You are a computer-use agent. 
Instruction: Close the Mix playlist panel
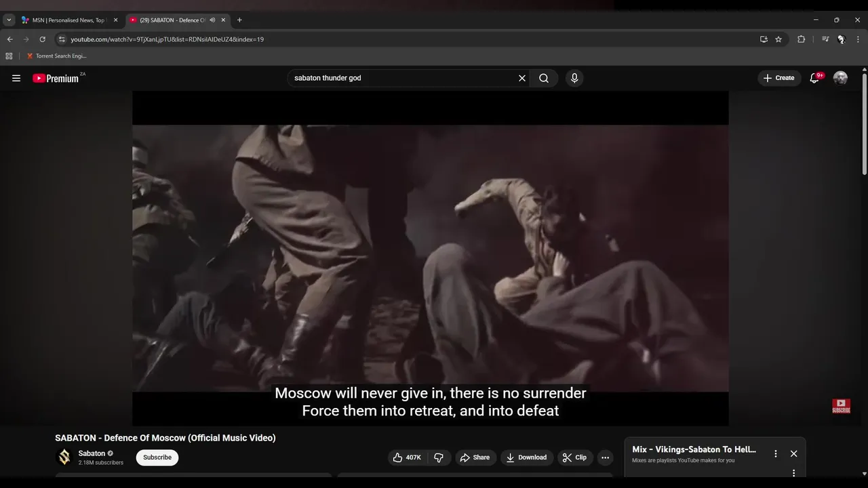793,453
